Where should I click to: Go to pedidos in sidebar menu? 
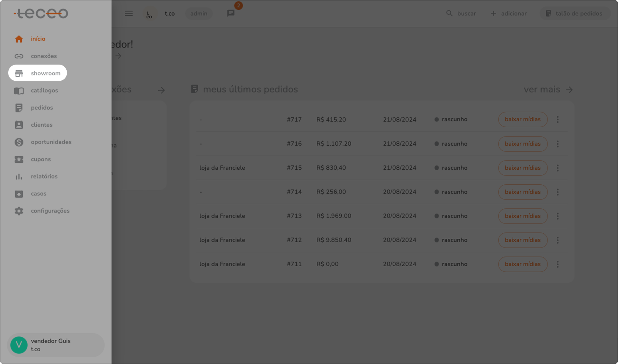pos(42,108)
